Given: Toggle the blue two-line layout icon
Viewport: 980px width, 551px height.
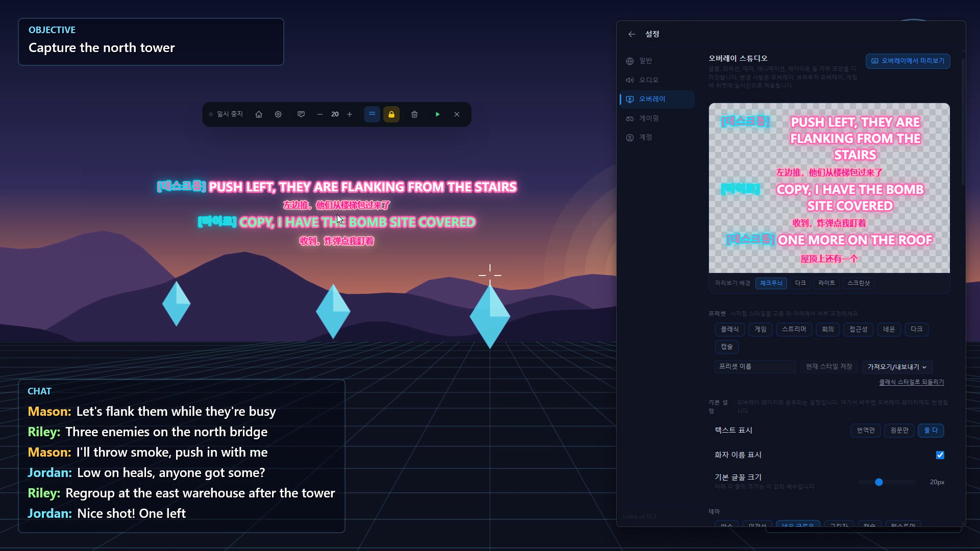Looking at the screenshot, I should [x=372, y=114].
